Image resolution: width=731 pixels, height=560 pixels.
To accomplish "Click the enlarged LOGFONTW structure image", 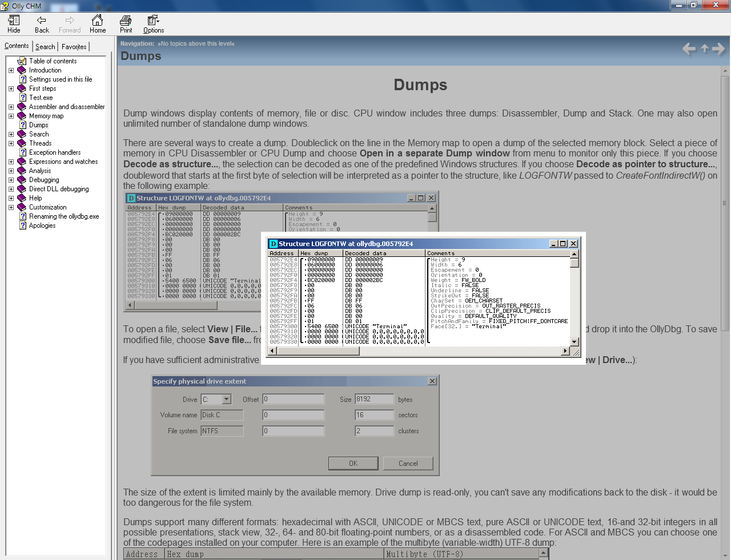I will (423, 298).
